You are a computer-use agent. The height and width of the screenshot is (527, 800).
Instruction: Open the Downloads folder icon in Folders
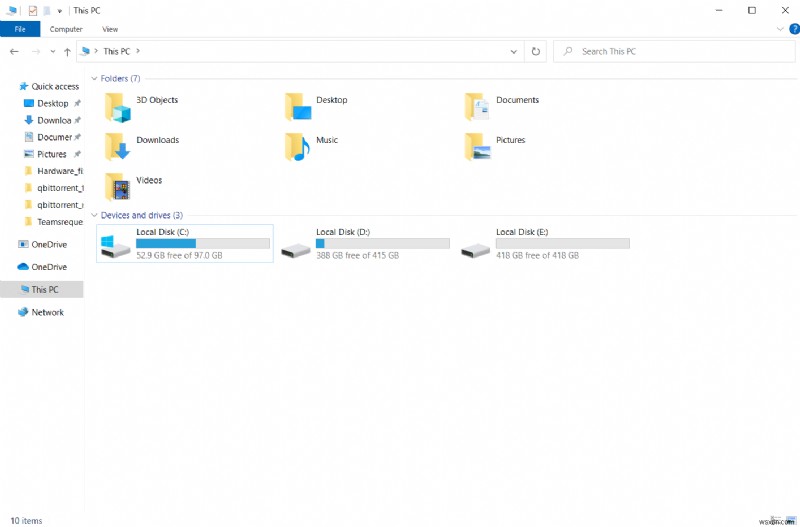[x=117, y=147]
